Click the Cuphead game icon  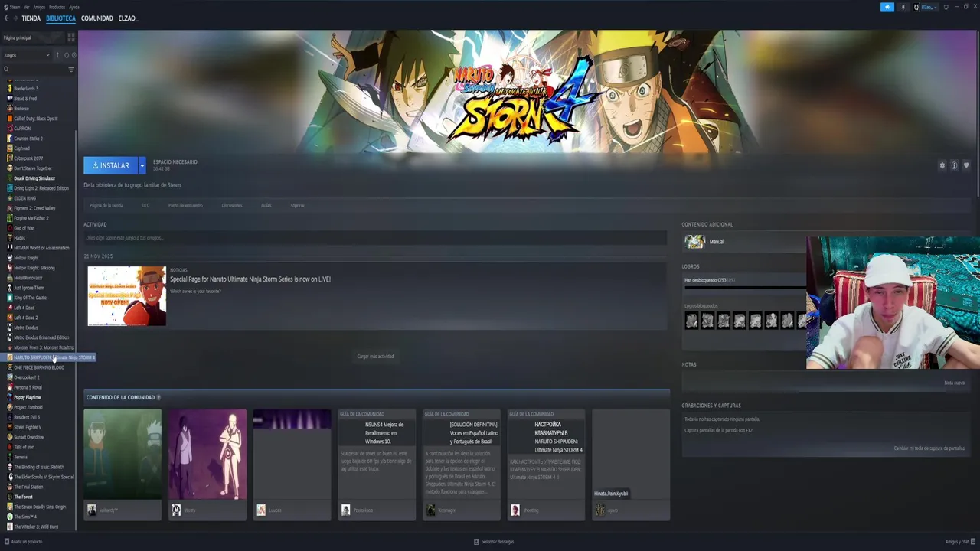point(10,148)
